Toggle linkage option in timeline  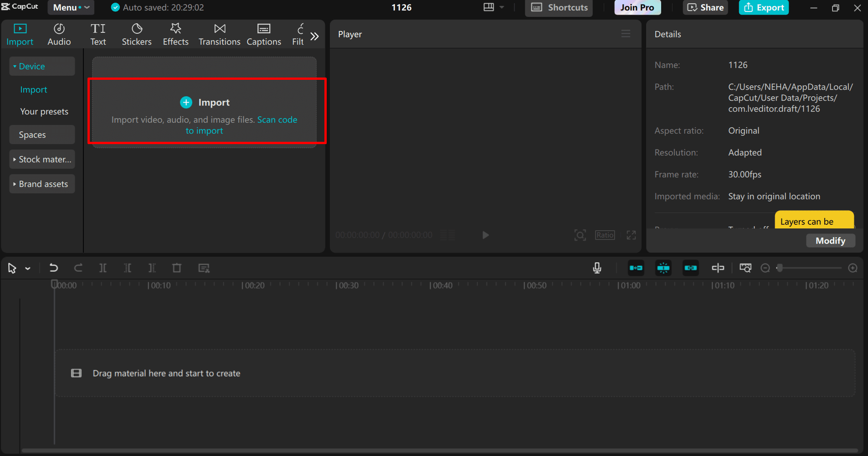click(x=691, y=268)
